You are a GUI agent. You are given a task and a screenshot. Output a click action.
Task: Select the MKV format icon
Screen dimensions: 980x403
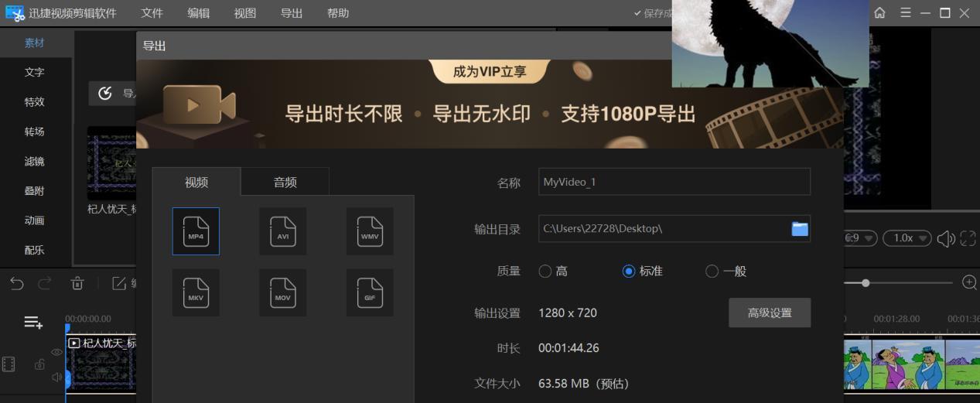coord(196,292)
